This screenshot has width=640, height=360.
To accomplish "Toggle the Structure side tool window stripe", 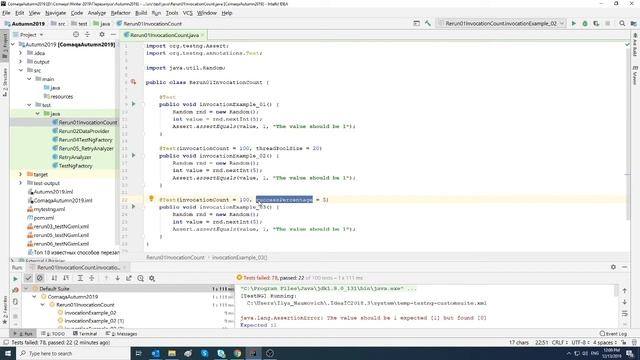I will coord(5,82).
